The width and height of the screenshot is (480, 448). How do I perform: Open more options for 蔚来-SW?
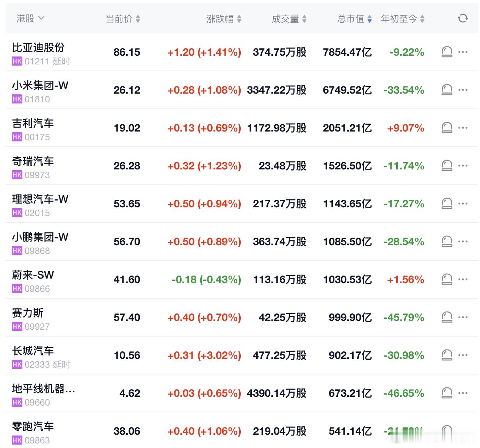[463, 279]
